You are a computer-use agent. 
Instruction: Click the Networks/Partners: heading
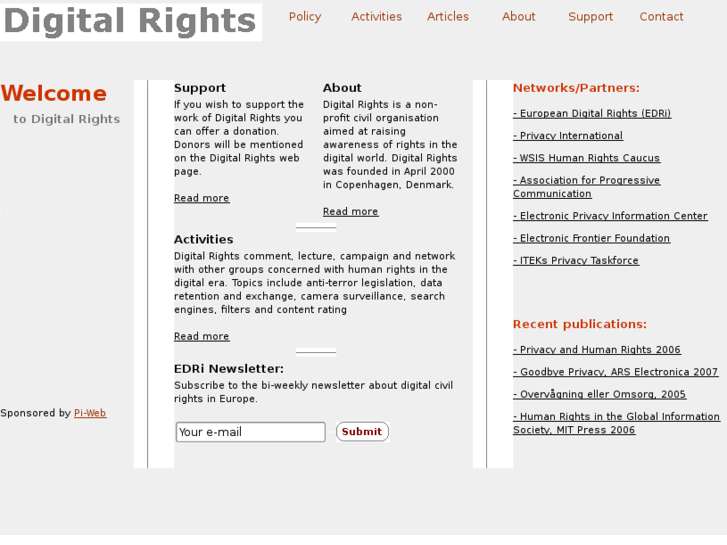576,88
